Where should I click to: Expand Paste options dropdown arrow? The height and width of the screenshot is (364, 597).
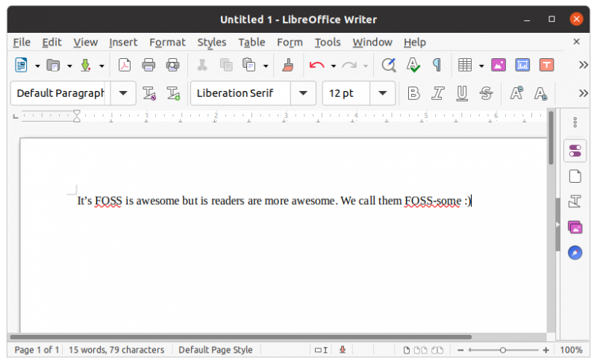pos(266,66)
